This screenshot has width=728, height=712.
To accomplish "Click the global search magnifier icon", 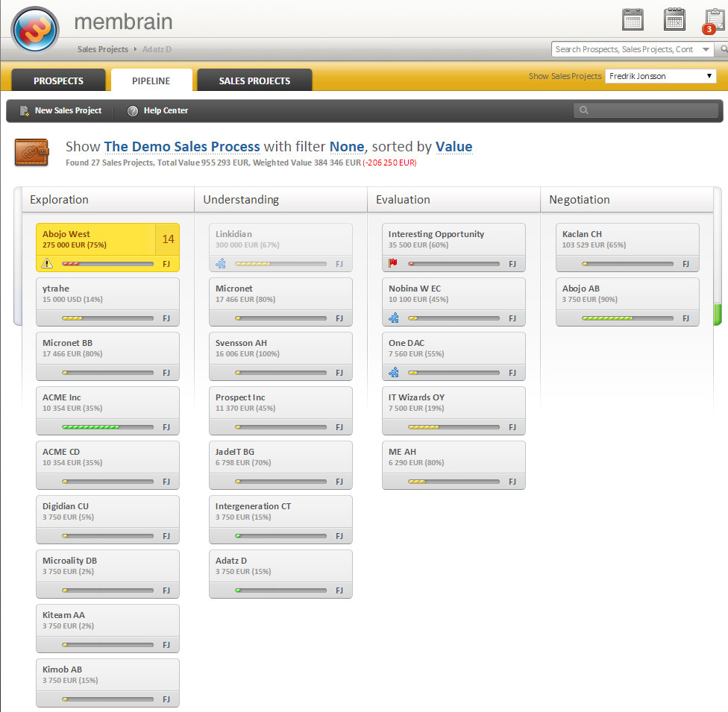I will [724, 49].
